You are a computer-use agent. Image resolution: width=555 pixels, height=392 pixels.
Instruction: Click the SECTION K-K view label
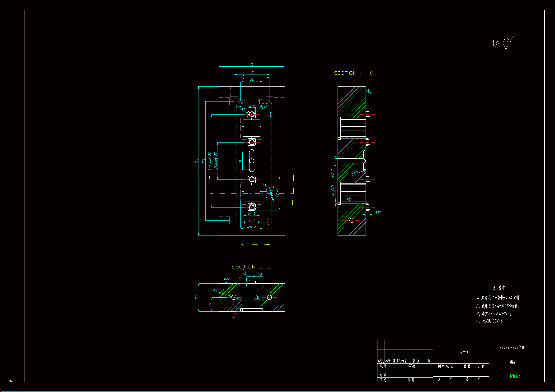coord(353,73)
